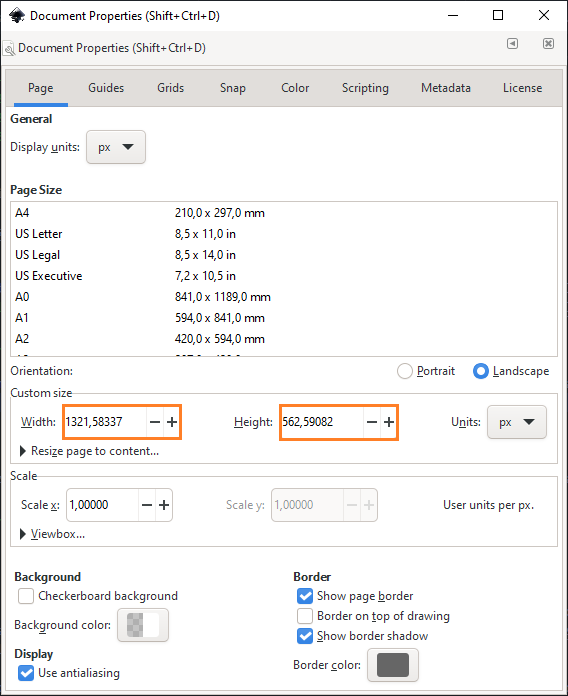Image resolution: width=568 pixels, height=696 pixels.
Task: Click the Inkscape logo in title bar
Action: click(16, 16)
